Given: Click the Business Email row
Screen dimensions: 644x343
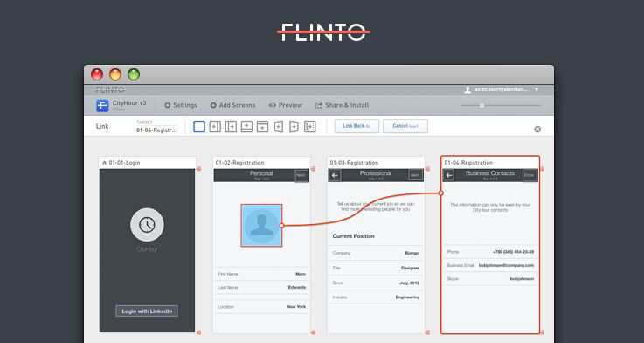Looking at the screenshot, I should [490, 265].
